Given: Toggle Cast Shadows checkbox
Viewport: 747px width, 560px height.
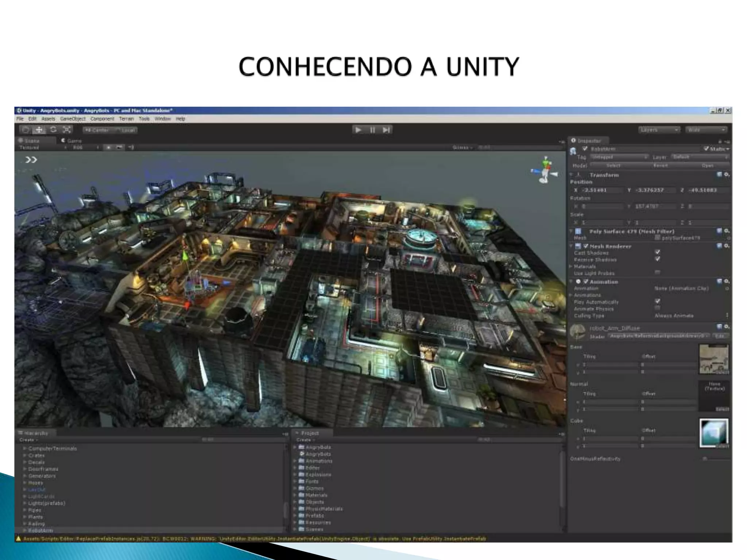Looking at the screenshot, I should pos(657,252).
